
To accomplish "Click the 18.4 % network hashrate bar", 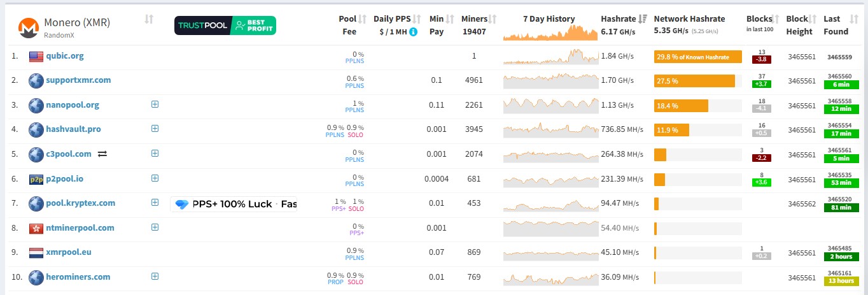I will [x=681, y=106].
